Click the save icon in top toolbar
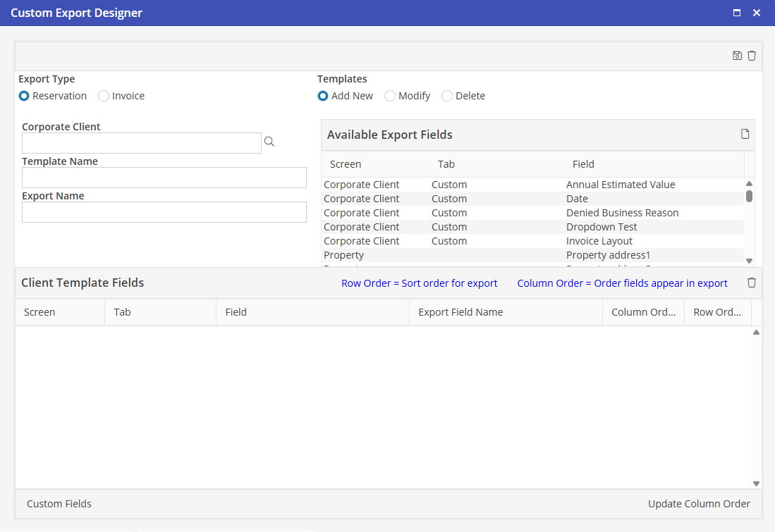The width and height of the screenshot is (775, 532). click(x=737, y=56)
